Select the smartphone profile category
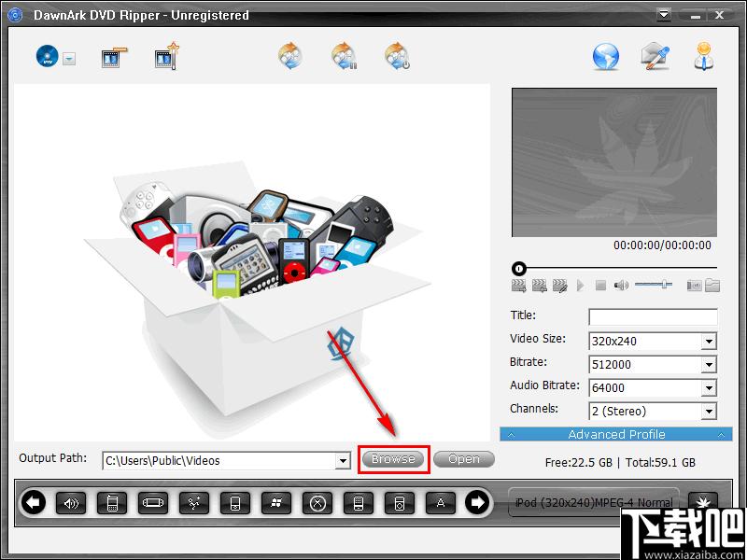Screen dimensions: 747x560 click(359, 502)
